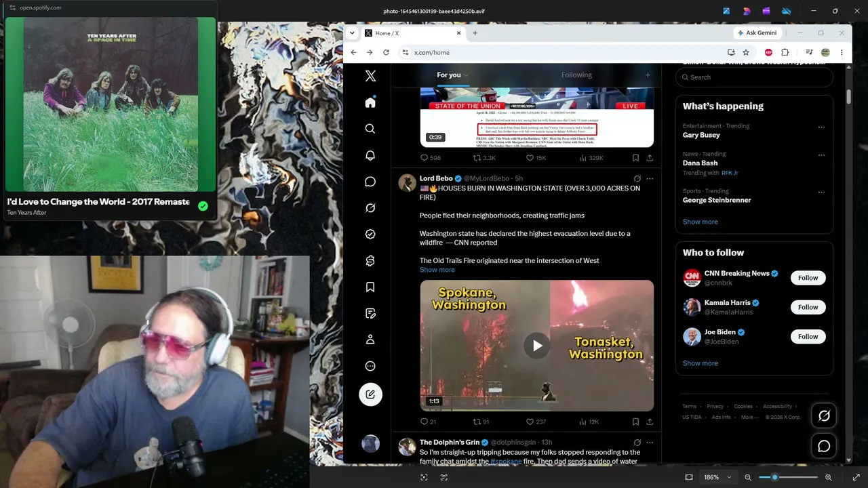Bookmark the post with 329K views
868x488 pixels.
click(x=635, y=158)
